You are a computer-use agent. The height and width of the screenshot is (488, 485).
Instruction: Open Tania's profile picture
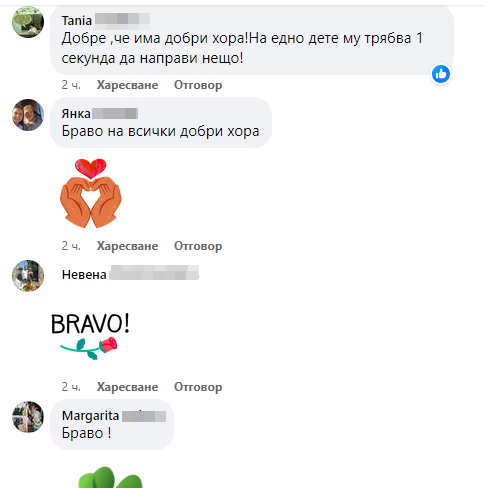click(x=28, y=22)
